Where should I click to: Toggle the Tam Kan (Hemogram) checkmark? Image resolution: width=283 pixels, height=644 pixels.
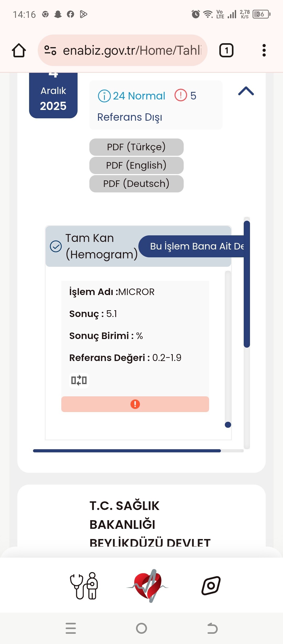56,246
